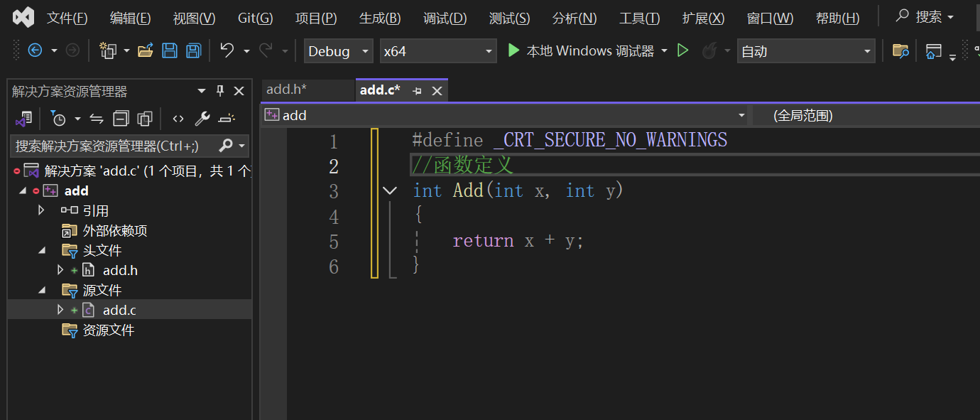Image resolution: width=980 pixels, height=420 pixels.
Task: Open the 生成(B) menu
Action: pos(380,18)
